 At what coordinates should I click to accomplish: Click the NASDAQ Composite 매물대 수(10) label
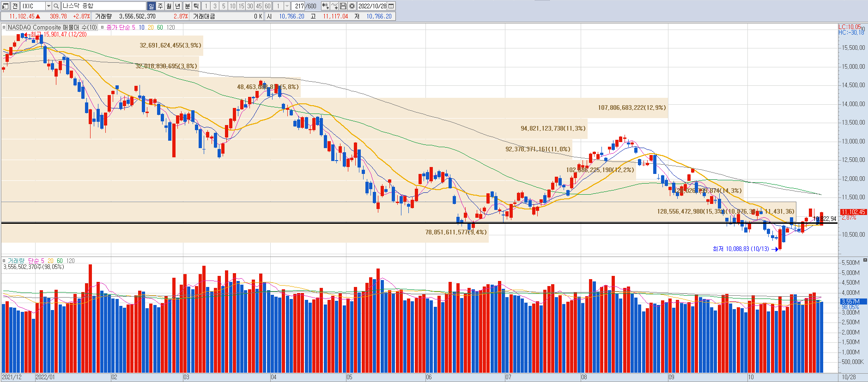[x=53, y=27]
